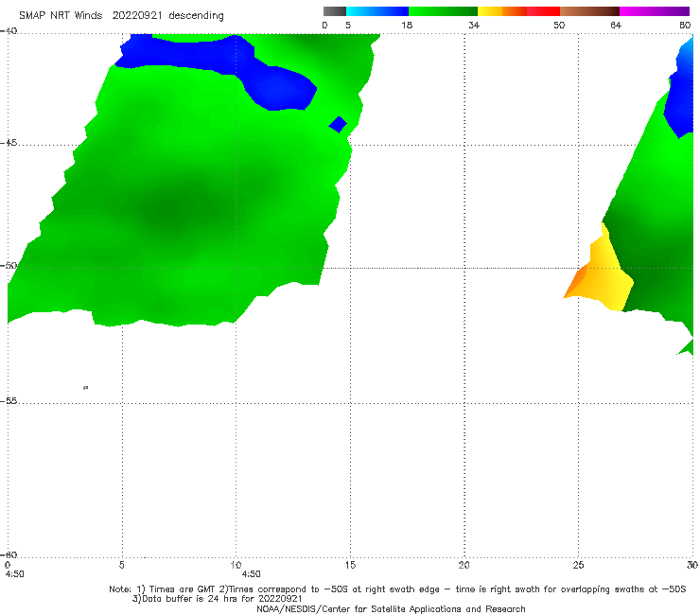Select the green 18–34 color bar segment
This screenshot has width=700, height=615.
(443, 11)
